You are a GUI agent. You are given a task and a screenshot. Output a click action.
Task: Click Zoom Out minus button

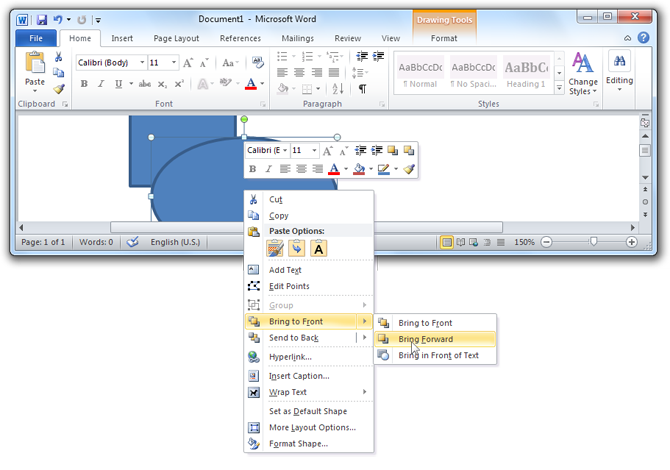tap(546, 242)
